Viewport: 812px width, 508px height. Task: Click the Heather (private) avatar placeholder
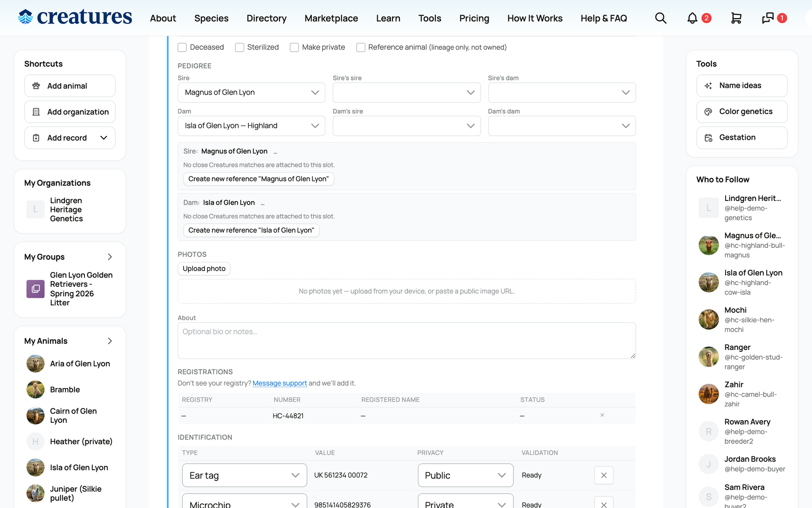[x=36, y=441]
